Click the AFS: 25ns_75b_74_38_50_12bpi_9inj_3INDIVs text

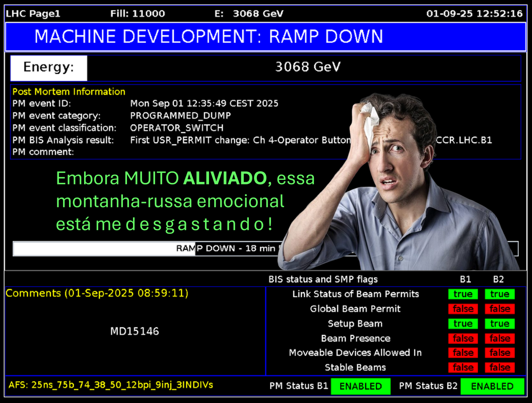(111, 385)
